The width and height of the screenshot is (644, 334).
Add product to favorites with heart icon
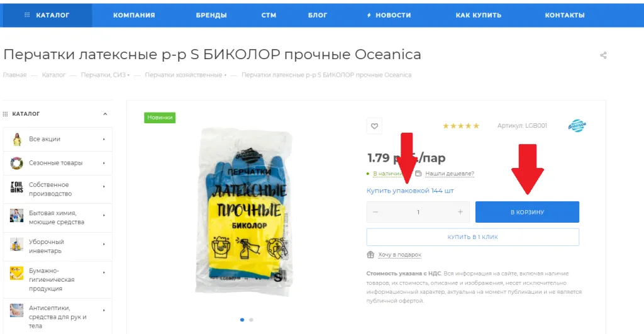[x=374, y=126]
